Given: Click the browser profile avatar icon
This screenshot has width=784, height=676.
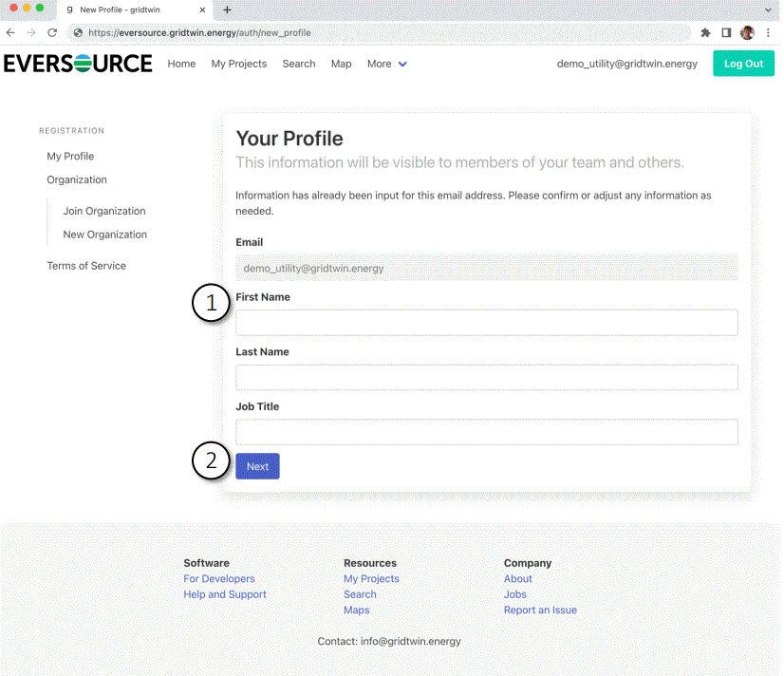Looking at the screenshot, I should pos(747,31).
